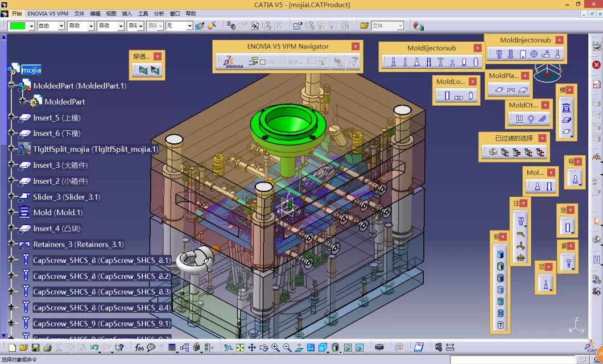Click first icon in MoldInjectorsub toolbar
This screenshot has height=364, width=603.
click(x=499, y=54)
